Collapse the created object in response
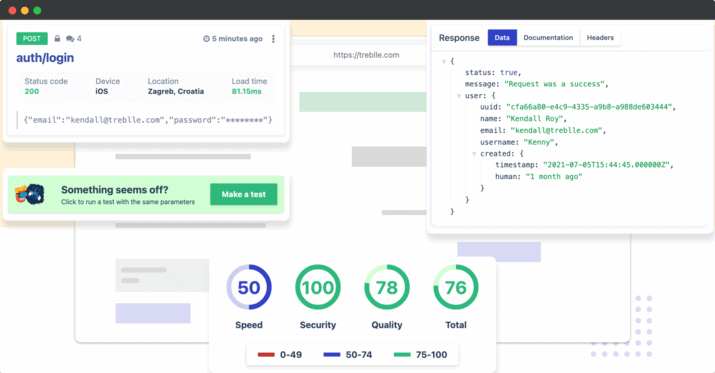715x373 pixels. point(474,154)
